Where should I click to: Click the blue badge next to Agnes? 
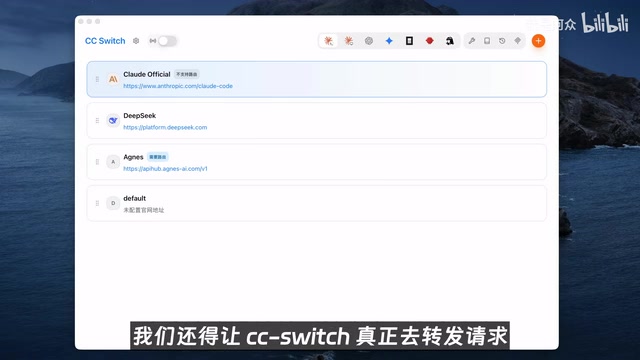pos(158,157)
